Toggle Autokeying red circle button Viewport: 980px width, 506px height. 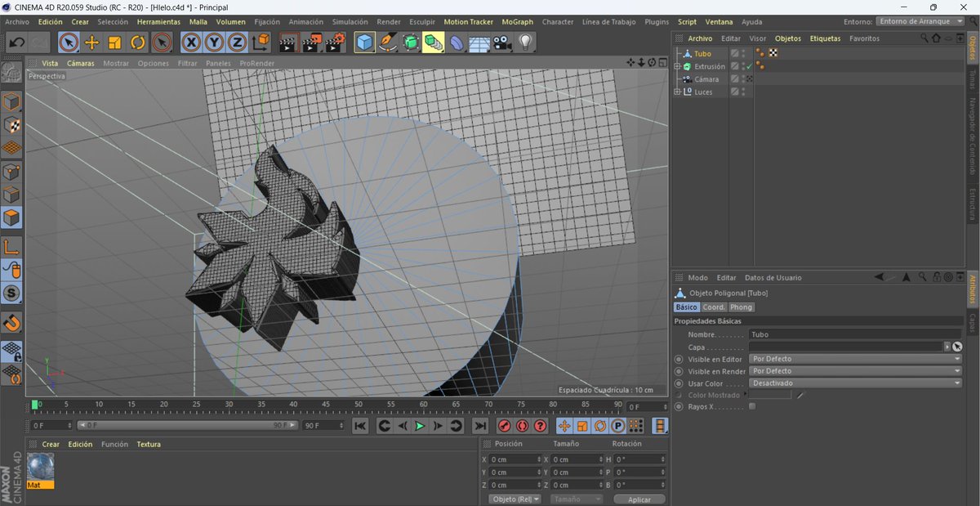coord(523,426)
